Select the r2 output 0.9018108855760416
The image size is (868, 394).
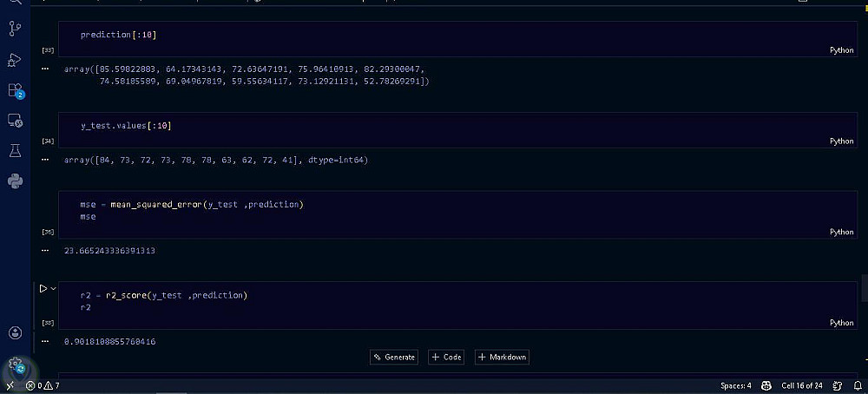click(x=109, y=341)
